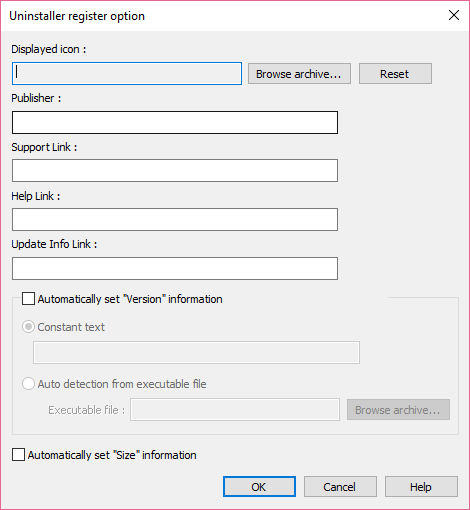Viewport: 470px width, 510px height.
Task: Click Browse archive beside Executable file
Action: [398, 410]
